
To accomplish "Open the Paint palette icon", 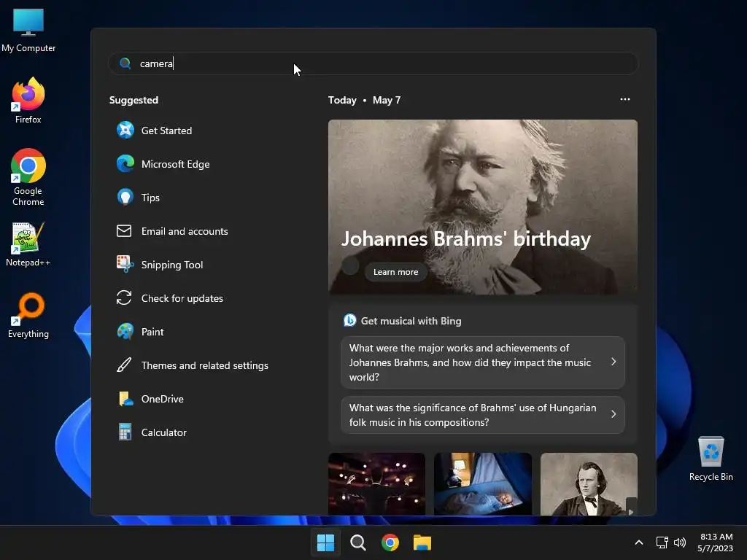I will click(x=125, y=332).
